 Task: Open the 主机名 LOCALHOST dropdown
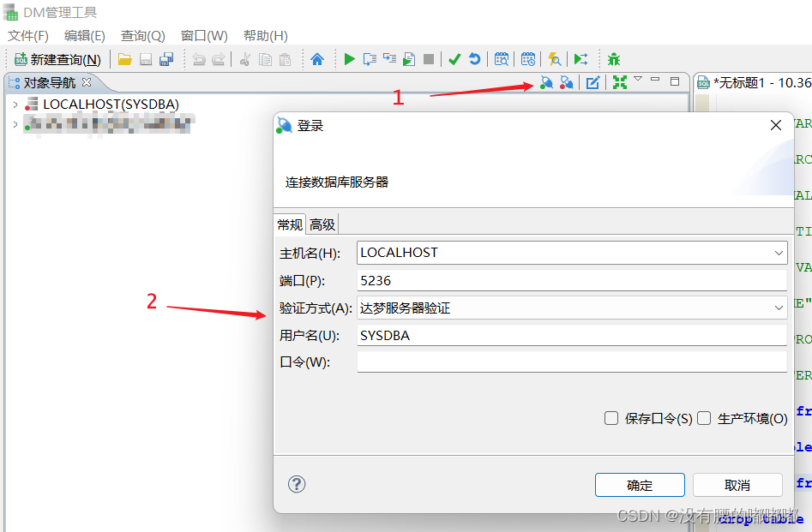coord(779,253)
